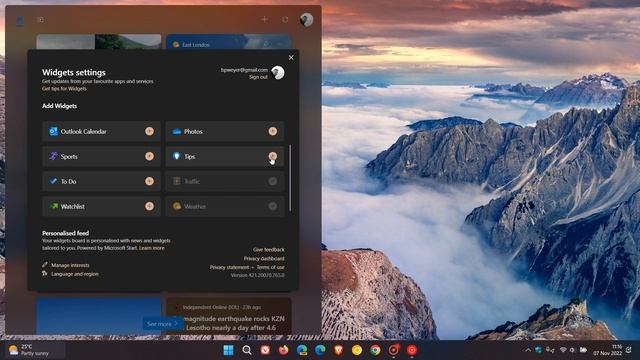Sign out of the account

258,77
